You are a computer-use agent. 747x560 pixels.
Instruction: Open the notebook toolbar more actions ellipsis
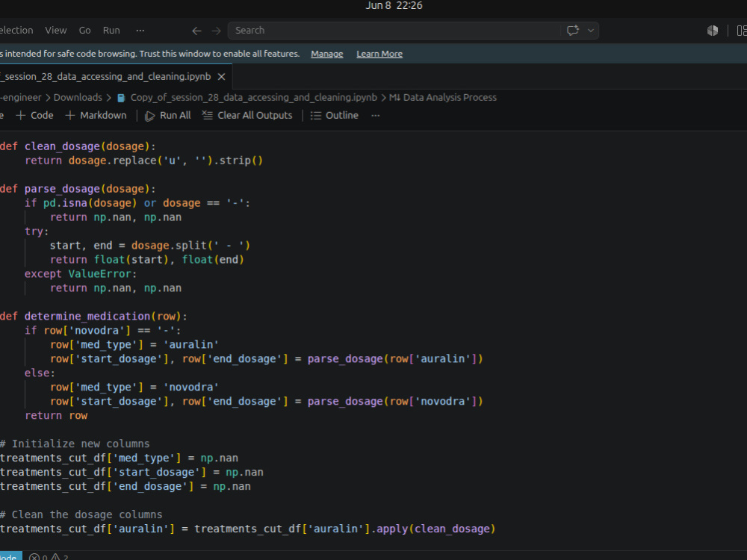pyautogui.click(x=376, y=115)
